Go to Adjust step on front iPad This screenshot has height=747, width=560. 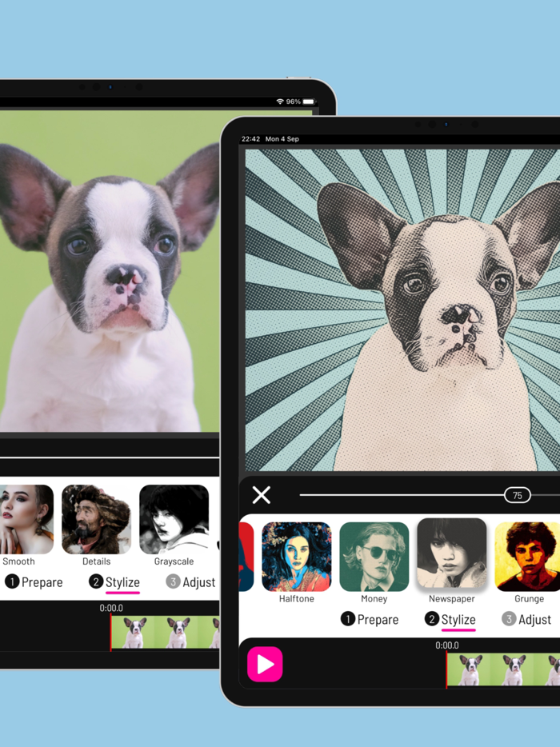coord(526,619)
